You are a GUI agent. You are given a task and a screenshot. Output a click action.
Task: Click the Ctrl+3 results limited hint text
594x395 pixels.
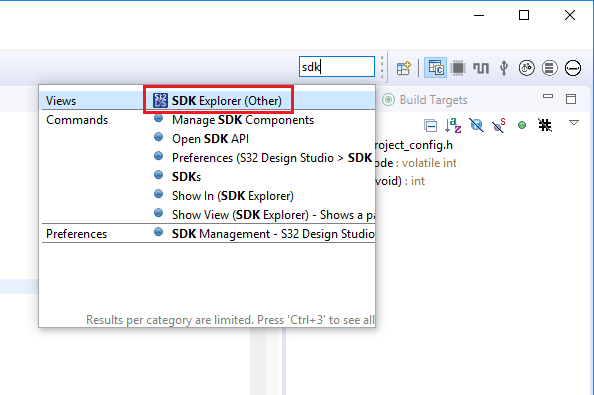click(230, 320)
